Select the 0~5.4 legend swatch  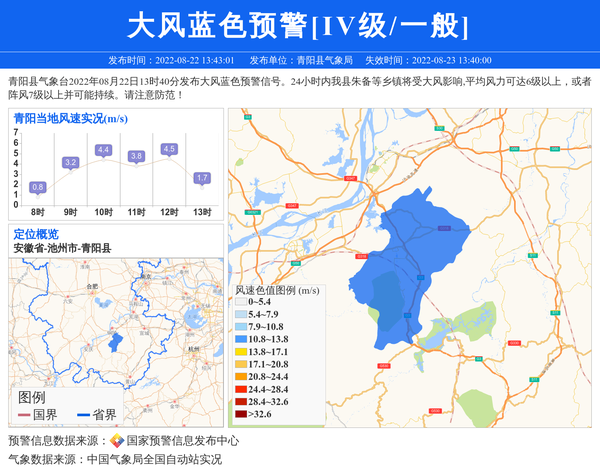[x=240, y=302]
